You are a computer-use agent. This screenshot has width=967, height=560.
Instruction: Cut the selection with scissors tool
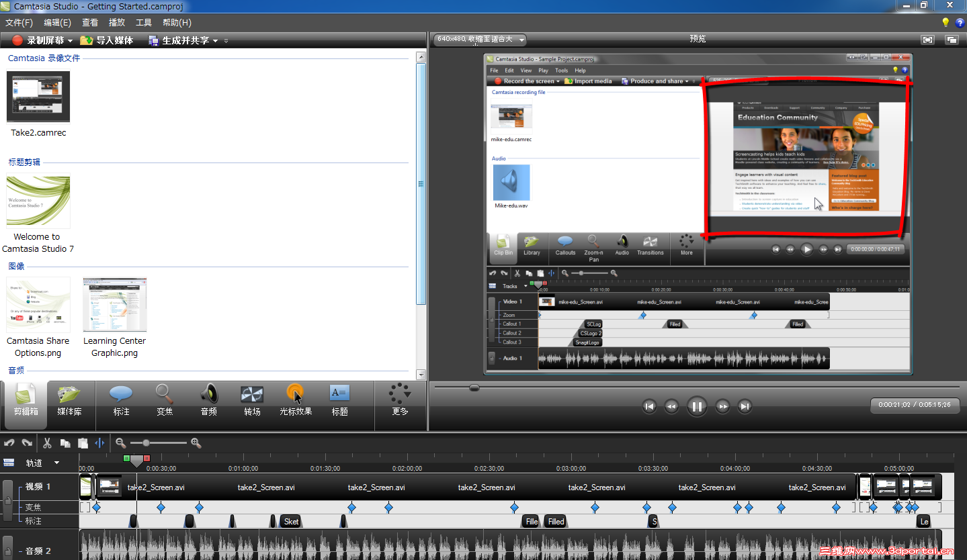[x=47, y=443]
